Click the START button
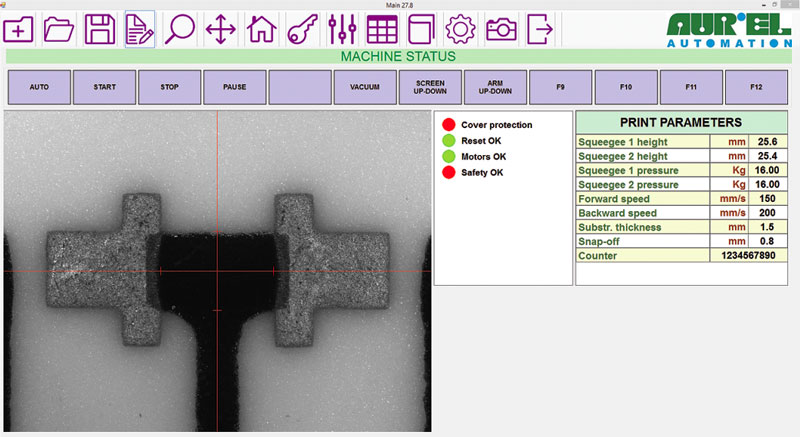Image resolution: width=800 pixels, height=437 pixels. (105, 87)
